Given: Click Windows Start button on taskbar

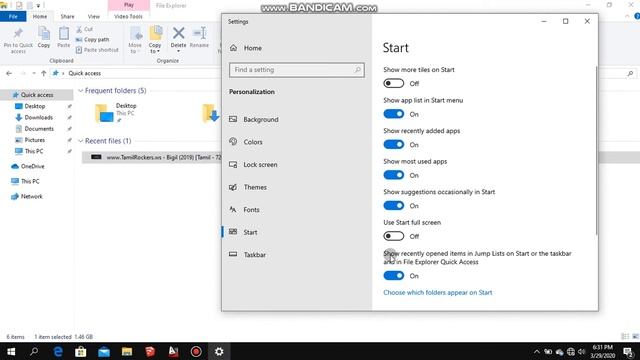Looking at the screenshot, I should tap(11, 351).
